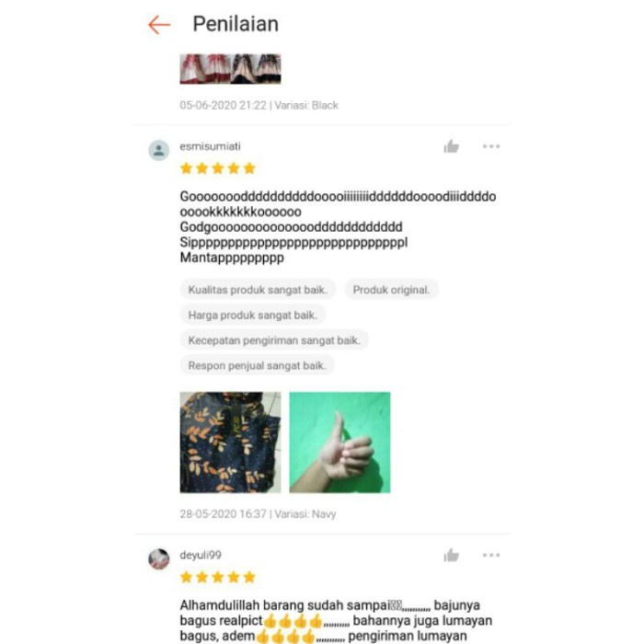The height and width of the screenshot is (644, 644).
Task: Tap the Penilaian page title
Action: pos(236,24)
